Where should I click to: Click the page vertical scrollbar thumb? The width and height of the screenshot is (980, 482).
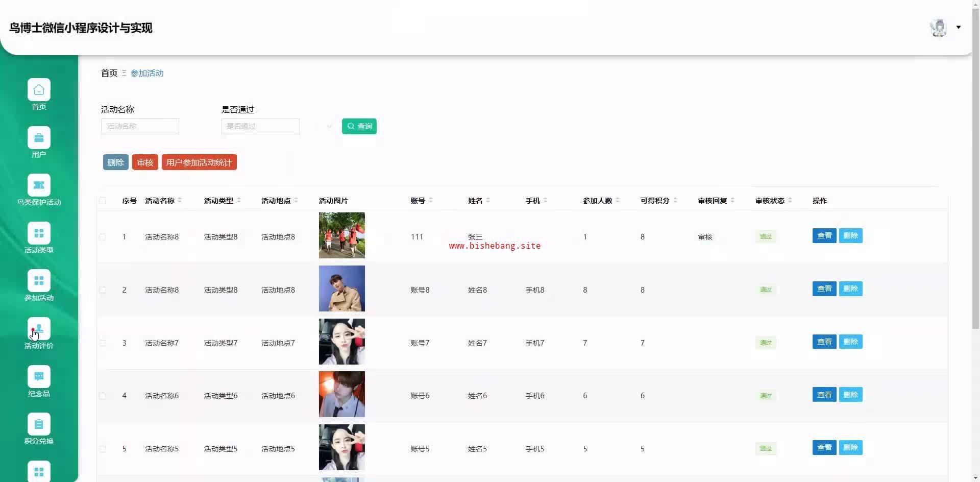coord(975,168)
